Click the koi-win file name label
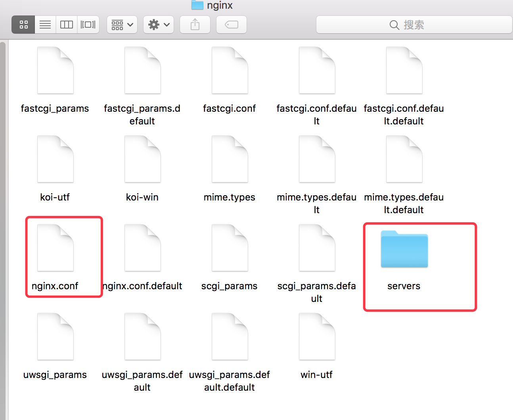The height and width of the screenshot is (420, 513). point(142,197)
